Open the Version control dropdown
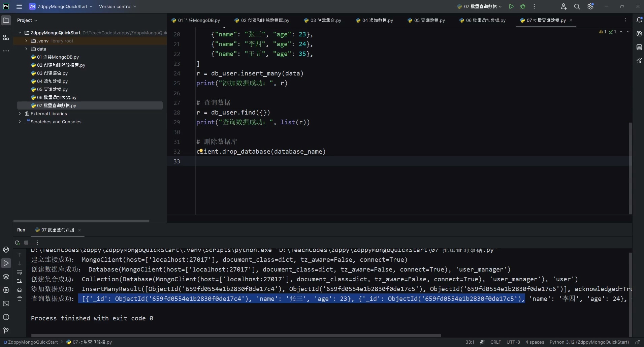644x347 pixels. (x=117, y=6)
